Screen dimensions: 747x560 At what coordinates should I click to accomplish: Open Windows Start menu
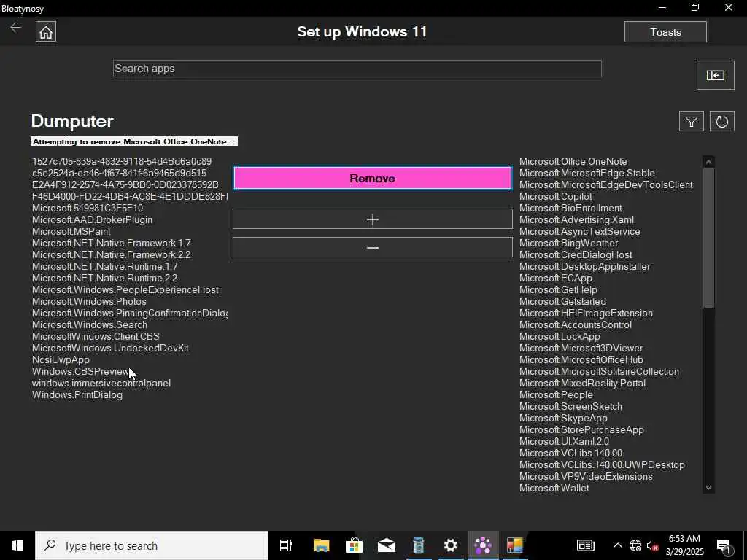tap(18, 545)
